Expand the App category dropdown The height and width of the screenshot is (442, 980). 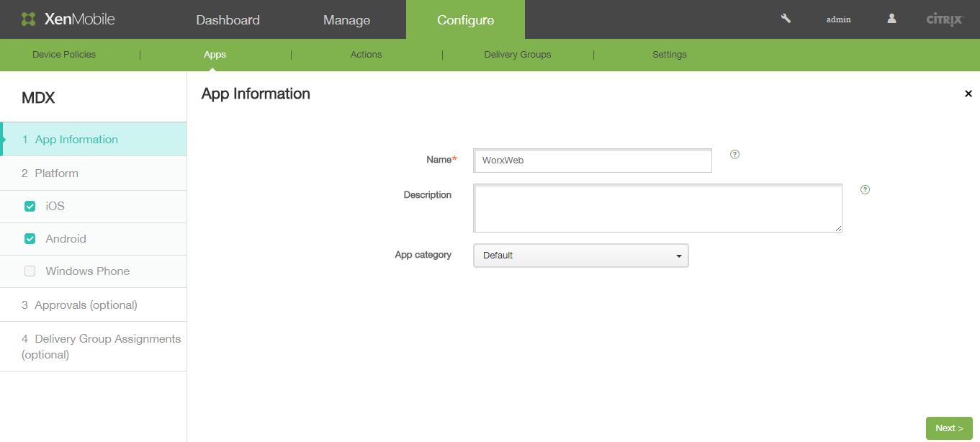pyautogui.click(x=580, y=256)
